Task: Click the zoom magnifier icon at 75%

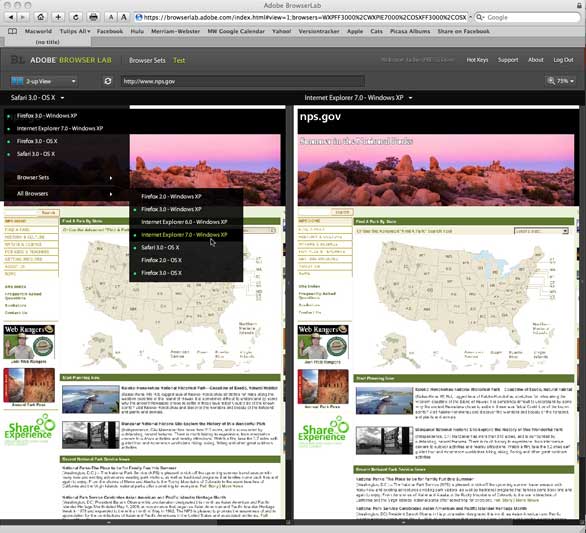Action: (x=551, y=81)
